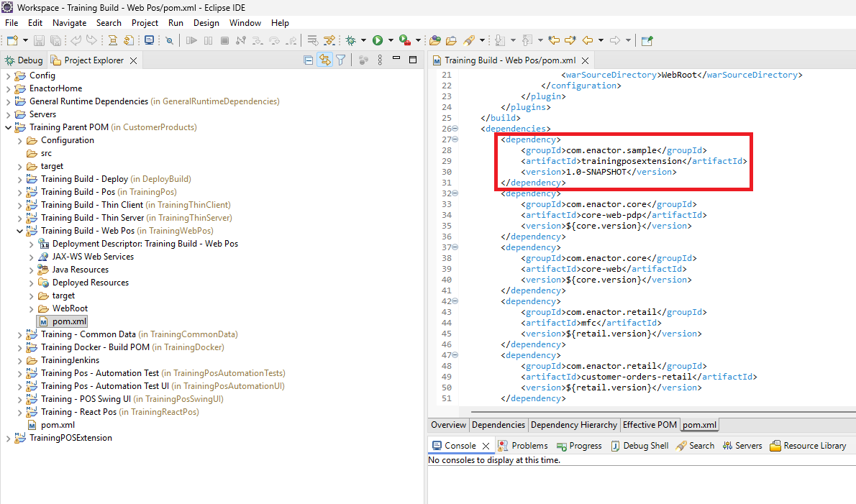The width and height of the screenshot is (856, 504).
Task: Switch to Dependency Hierarchy editor tab
Action: point(574,425)
